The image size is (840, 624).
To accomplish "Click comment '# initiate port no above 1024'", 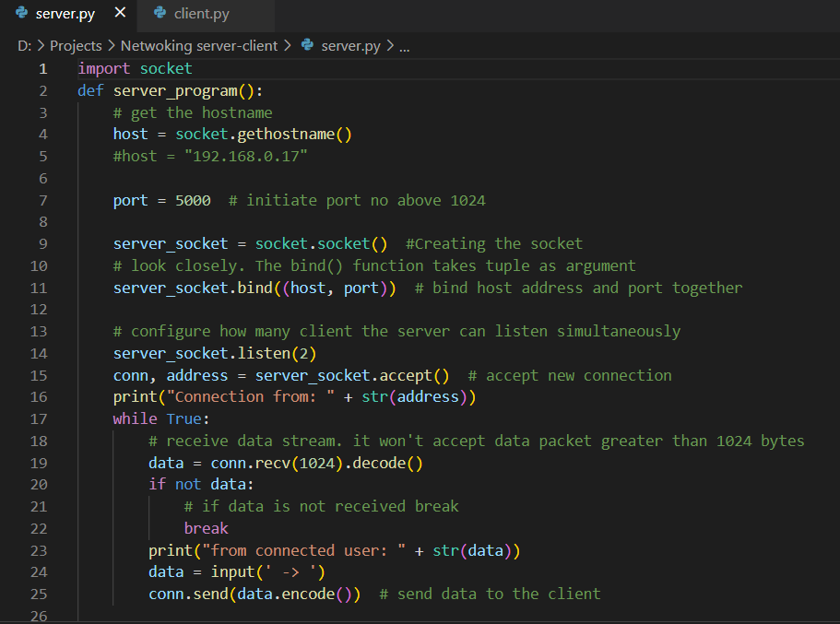I will [357, 200].
